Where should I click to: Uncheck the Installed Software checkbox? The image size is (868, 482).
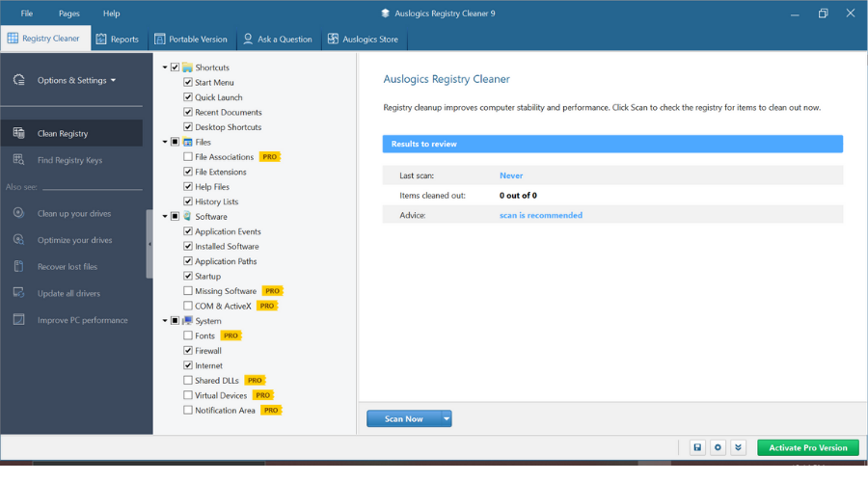coord(188,246)
